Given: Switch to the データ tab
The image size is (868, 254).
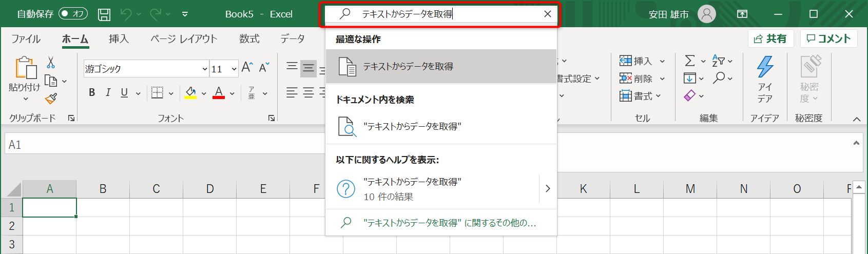Looking at the screenshot, I should [x=293, y=39].
